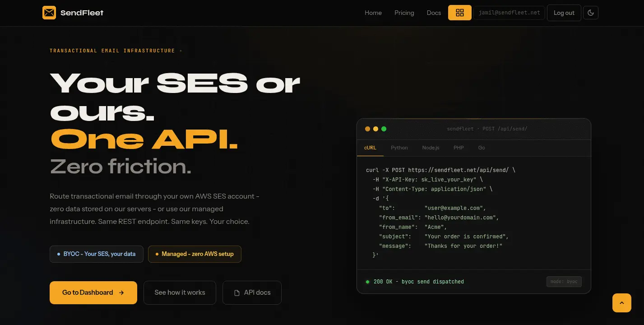Click the TRANSACTIONAL EMAIL INFRASTRUCTURE tagline
The image size is (644, 325).
(112, 51)
